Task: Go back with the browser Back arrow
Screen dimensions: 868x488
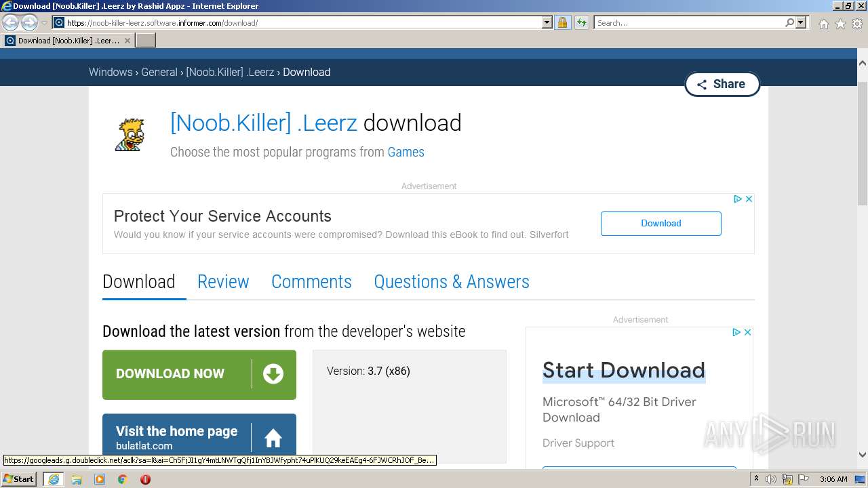Action: [11, 22]
